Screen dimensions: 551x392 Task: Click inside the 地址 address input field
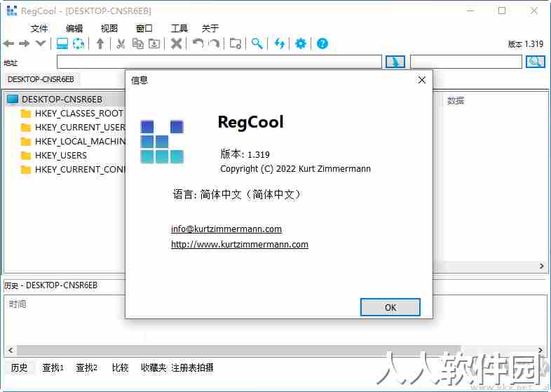(x=219, y=62)
